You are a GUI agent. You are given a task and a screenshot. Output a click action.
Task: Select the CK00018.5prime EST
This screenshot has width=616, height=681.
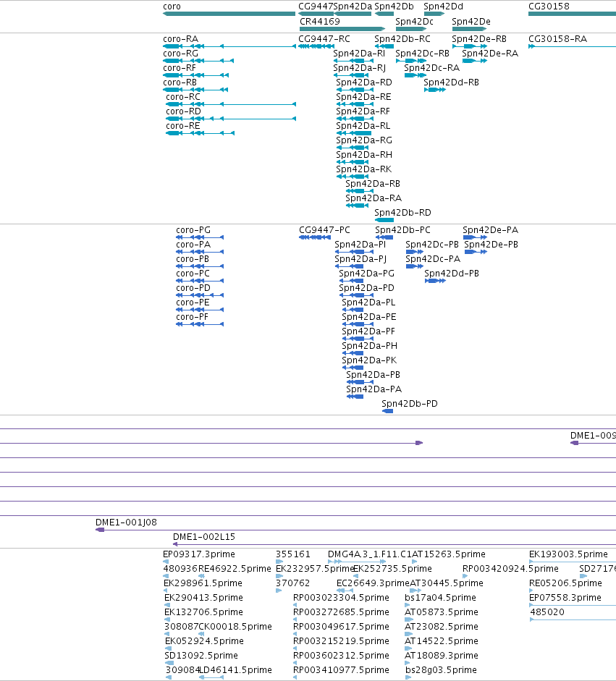201,634
